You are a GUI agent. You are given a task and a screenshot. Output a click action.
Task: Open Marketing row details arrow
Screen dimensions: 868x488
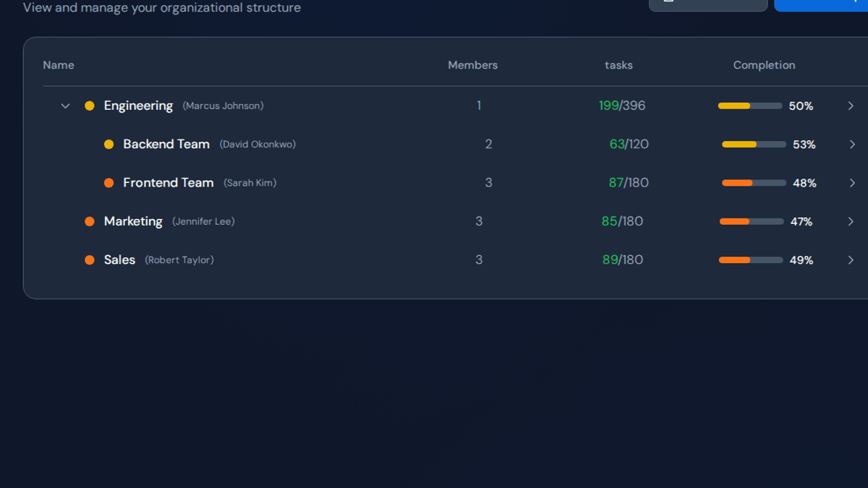851,222
